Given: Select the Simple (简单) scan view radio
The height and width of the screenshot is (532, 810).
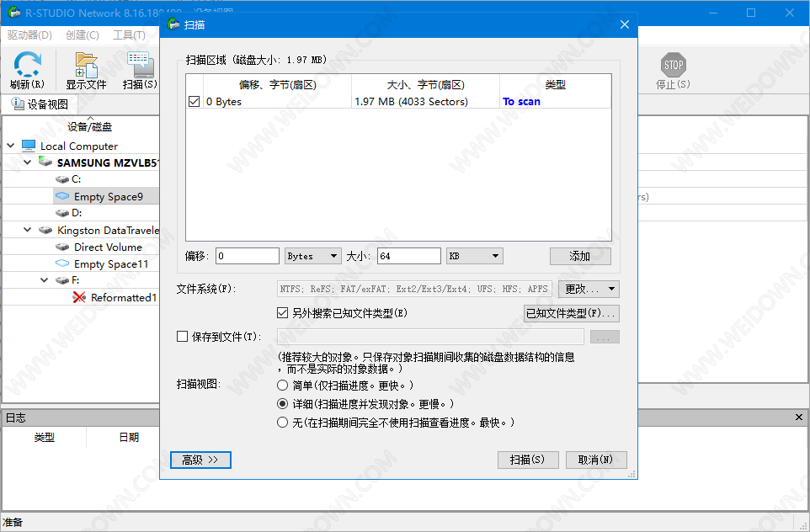Looking at the screenshot, I should pos(283,385).
